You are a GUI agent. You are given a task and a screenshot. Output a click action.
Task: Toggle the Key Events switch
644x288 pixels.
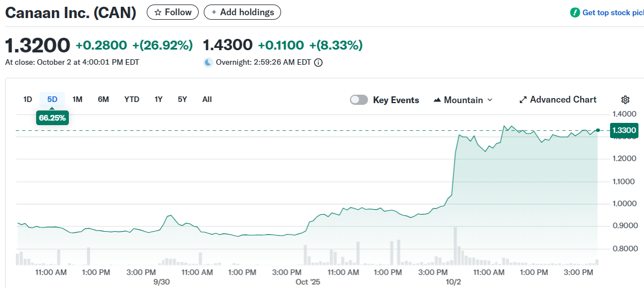tap(359, 100)
